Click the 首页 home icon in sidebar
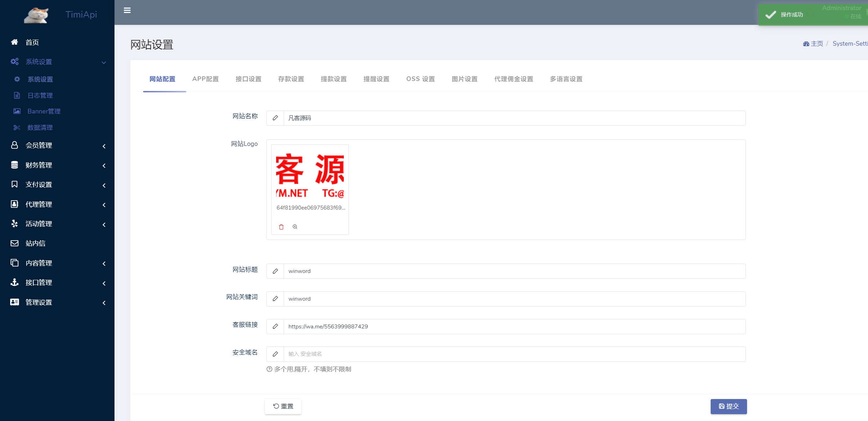Image resolution: width=868 pixels, height=421 pixels. [14, 42]
